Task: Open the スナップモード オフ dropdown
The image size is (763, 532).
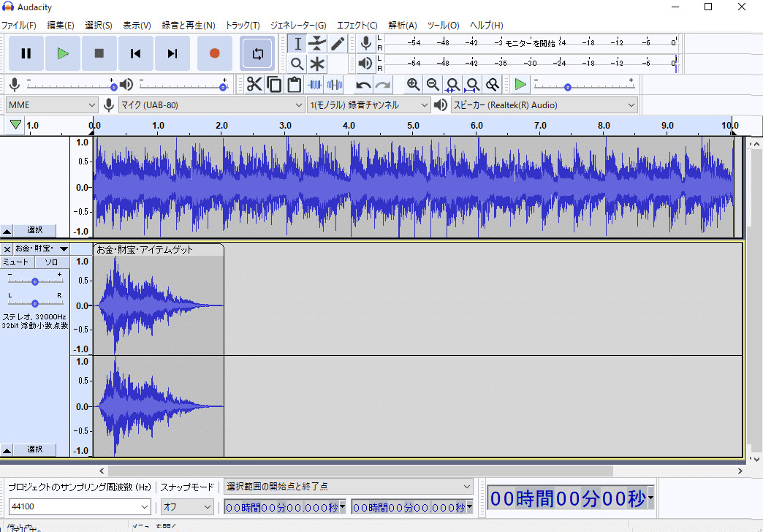Action: click(187, 506)
